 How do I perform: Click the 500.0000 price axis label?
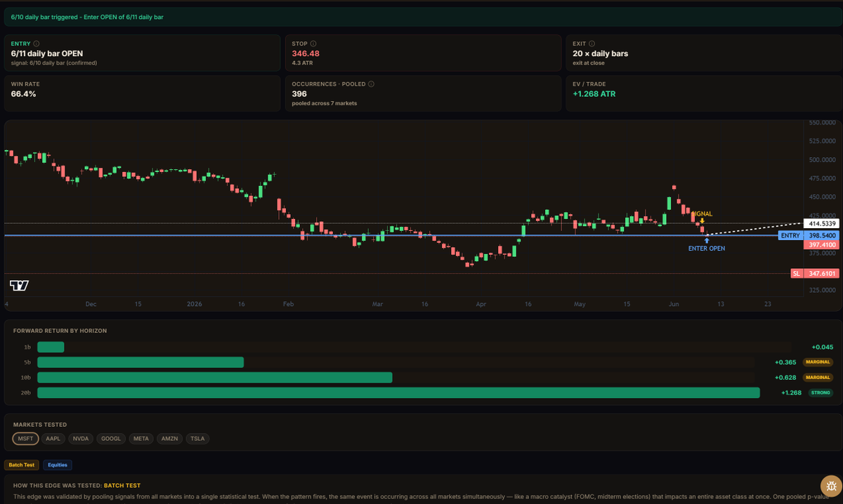pyautogui.click(x=822, y=159)
